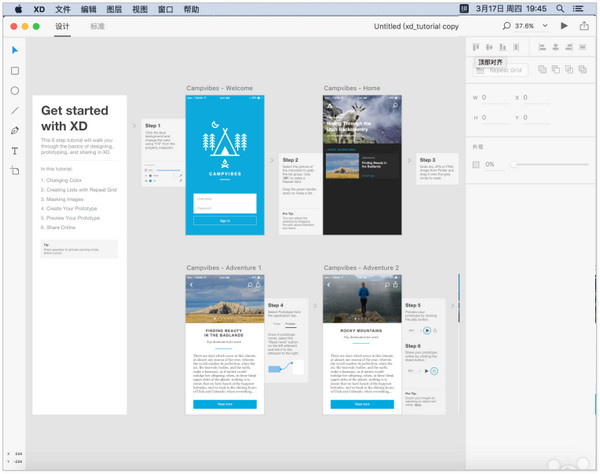
Task: Select the Line tool
Action: tap(15, 111)
